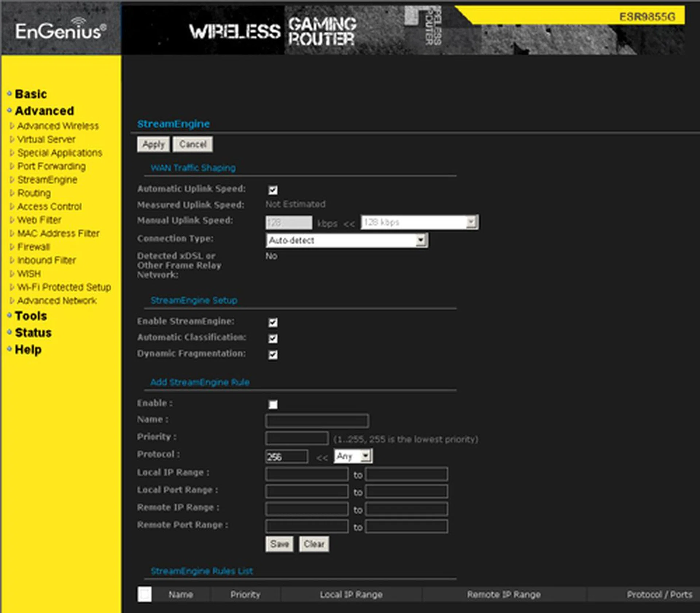The height and width of the screenshot is (613, 700).
Task: Open the Status section
Action: (x=33, y=333)
